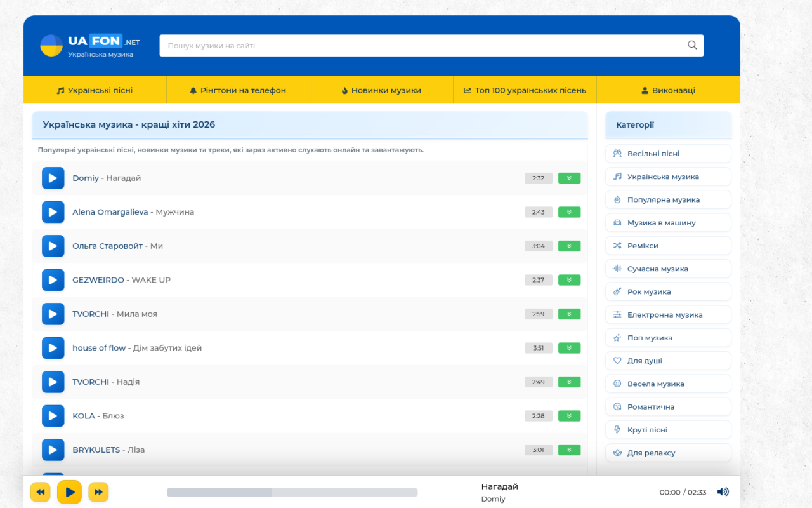Screen dimensions: 812x508
Task: Open Електронна музика category
Action: click(x=668, y=314)
